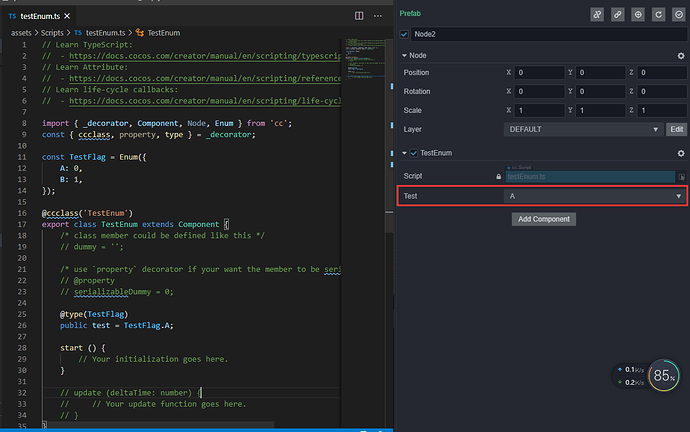Click '@type(TestFlag)' decorator text
The image size is (690, 432).
94,314
